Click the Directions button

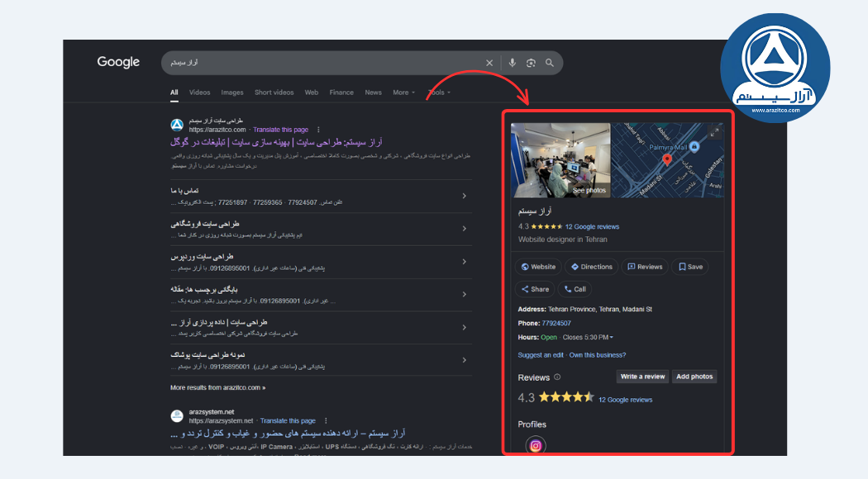[x=591, y=267]
